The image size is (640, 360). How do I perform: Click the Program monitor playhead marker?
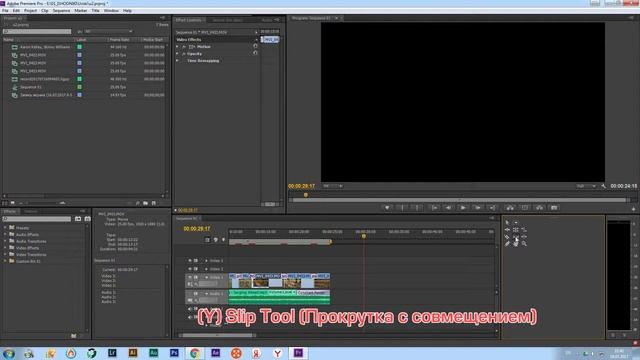click(306, 195)
